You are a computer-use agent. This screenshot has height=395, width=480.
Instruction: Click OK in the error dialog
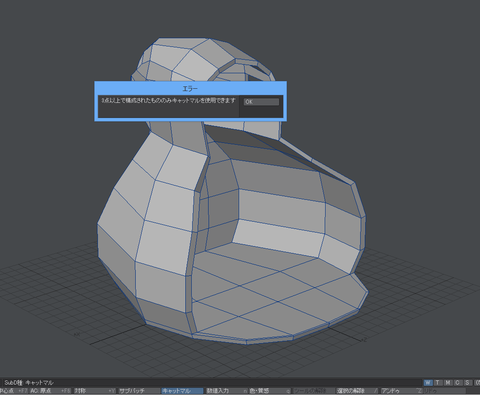coord(261,102)
